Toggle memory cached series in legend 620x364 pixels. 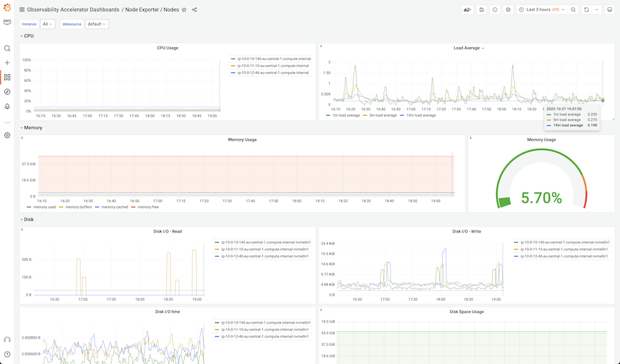pos(112,207)
